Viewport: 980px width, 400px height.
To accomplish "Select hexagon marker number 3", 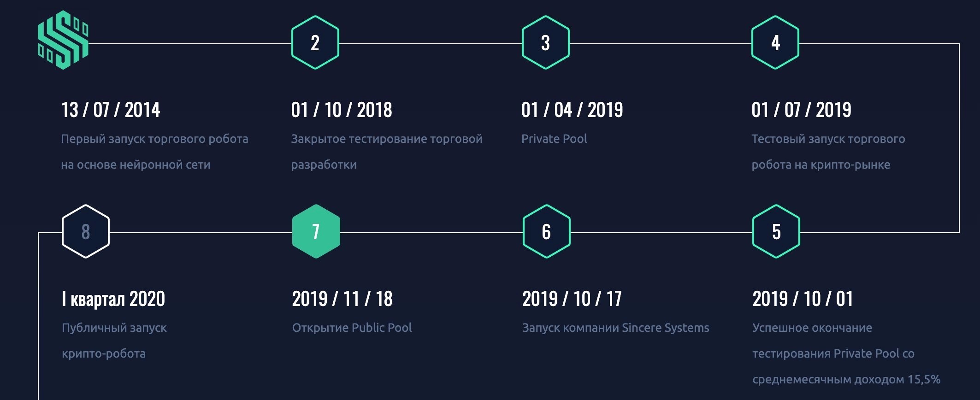I will (x=545, y=43).
